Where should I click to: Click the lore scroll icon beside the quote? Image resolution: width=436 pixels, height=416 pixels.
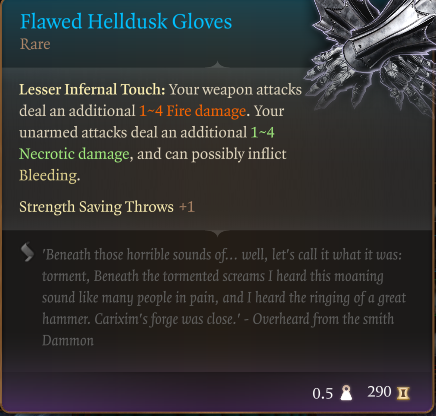point(27,252)
